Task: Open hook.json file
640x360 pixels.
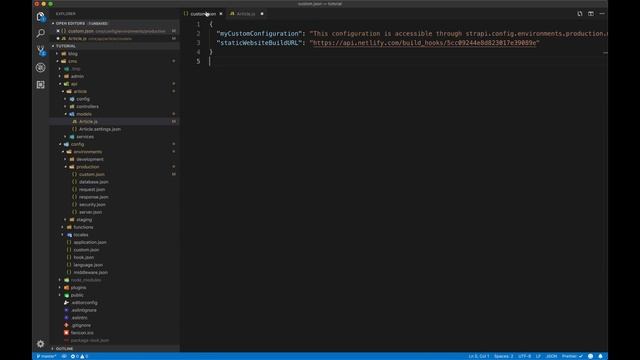Action: pyautogui.click(x=84, y=258)
